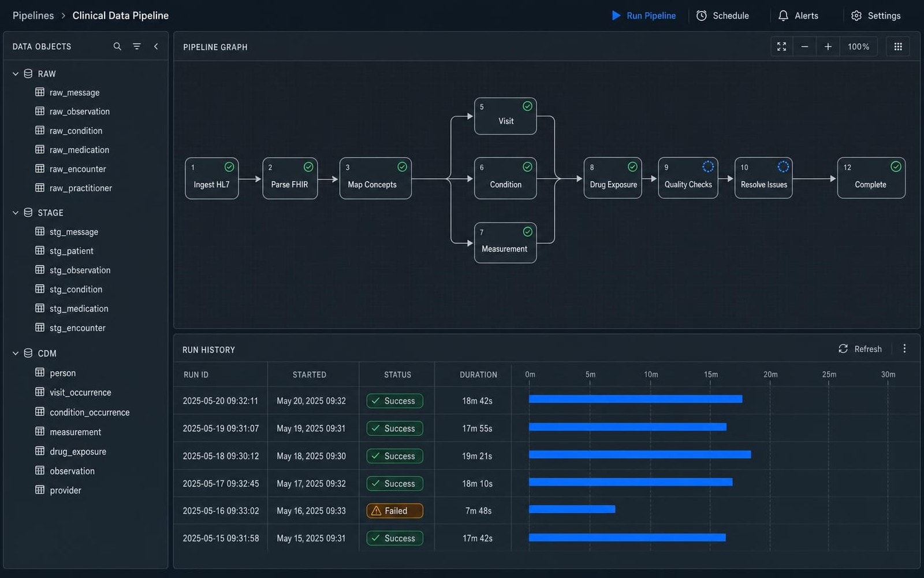Screen dimensions: 924x578
Task: Select the Complete pipeline node
Action: [x=871, y=178]
